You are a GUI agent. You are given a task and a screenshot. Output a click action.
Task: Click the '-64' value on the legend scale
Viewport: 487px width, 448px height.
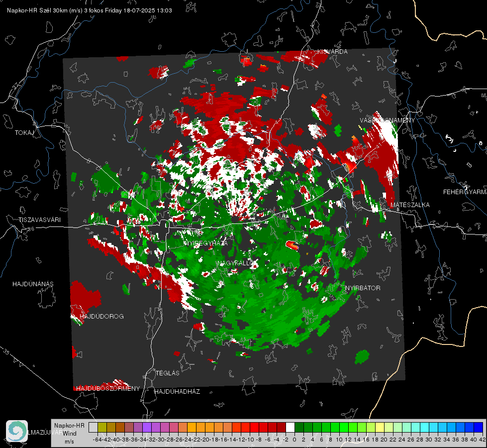pos(97,440)
